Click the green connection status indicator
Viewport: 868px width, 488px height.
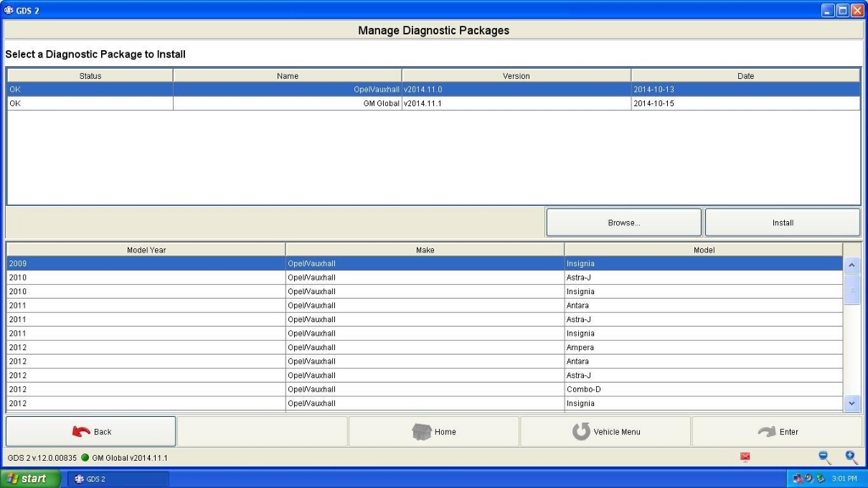click(85, 457)
